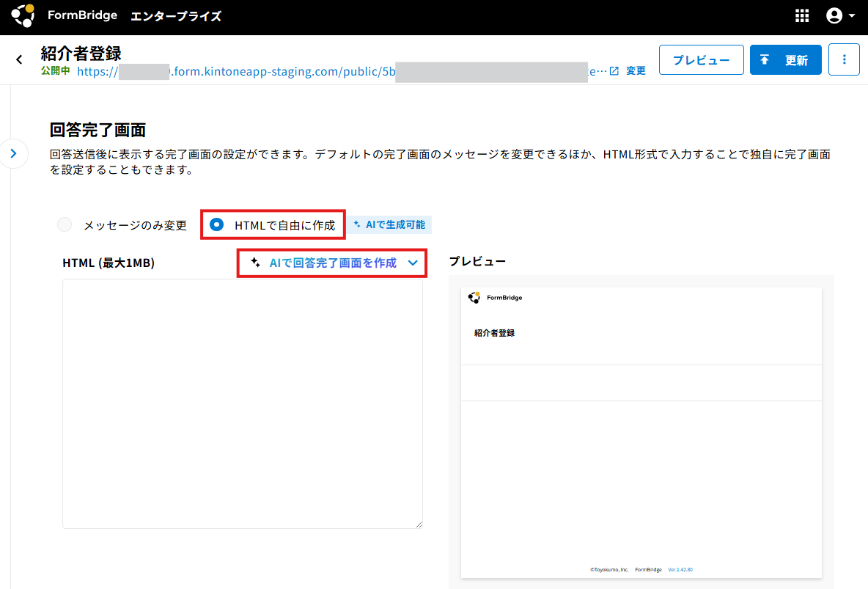Viewport: 868px width, 589px height.
Task: Open the apps grid icon
Action: pyautogui.click(x=801, y=16)
